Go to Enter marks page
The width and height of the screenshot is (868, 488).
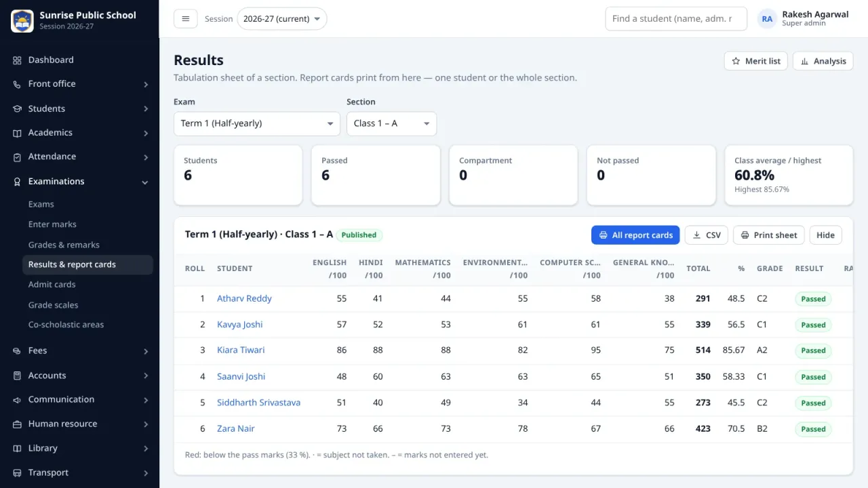(x=52, y=224)
